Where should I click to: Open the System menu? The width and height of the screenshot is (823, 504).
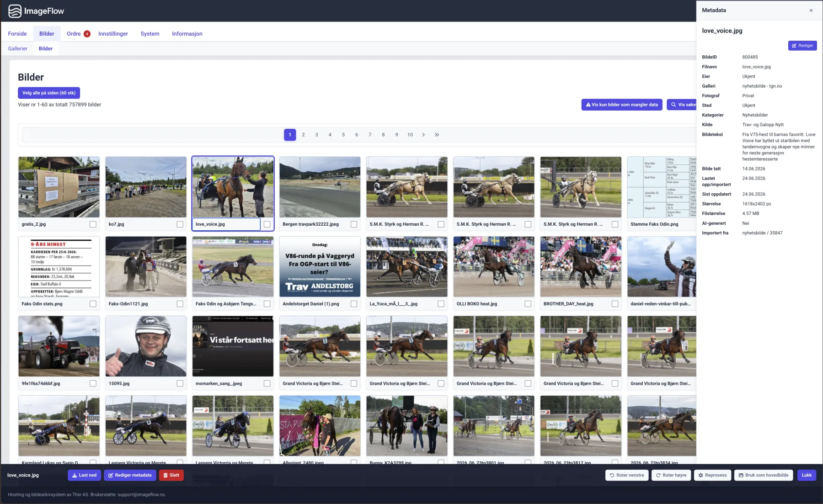click(x=150, y=34)
